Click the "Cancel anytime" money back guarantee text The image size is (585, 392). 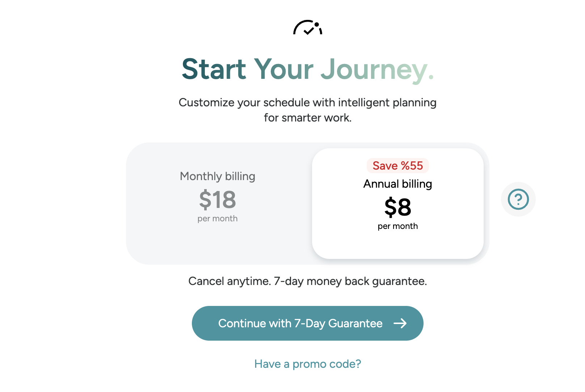tap(308, 281)
